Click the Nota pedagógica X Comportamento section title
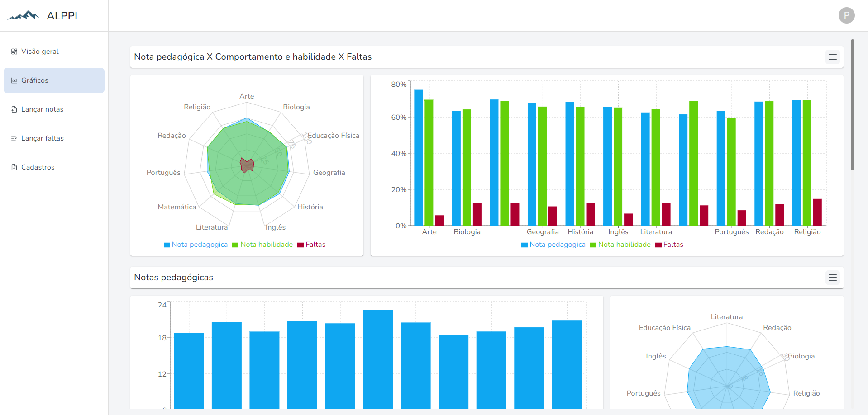This screenshot has width=868, height=415. click(253, 57)
